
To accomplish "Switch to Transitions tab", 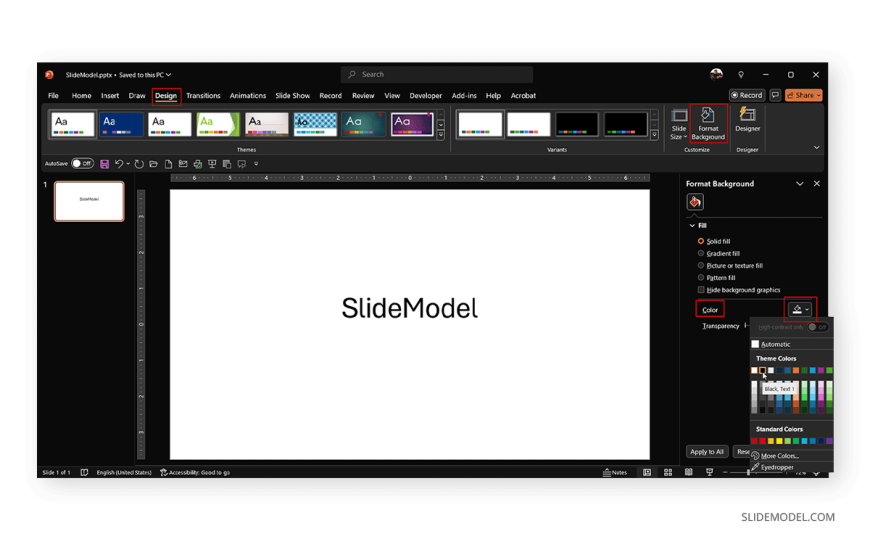I will pyautogui.click(x=203, y=95).
